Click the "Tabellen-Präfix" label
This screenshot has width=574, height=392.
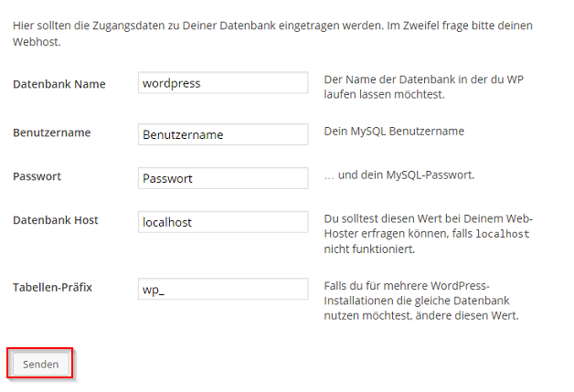53,288
